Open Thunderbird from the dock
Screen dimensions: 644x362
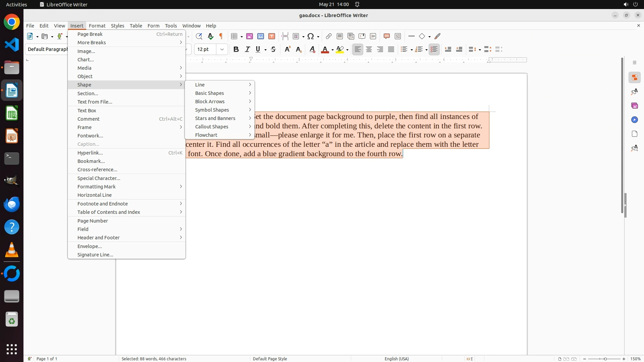12,204
